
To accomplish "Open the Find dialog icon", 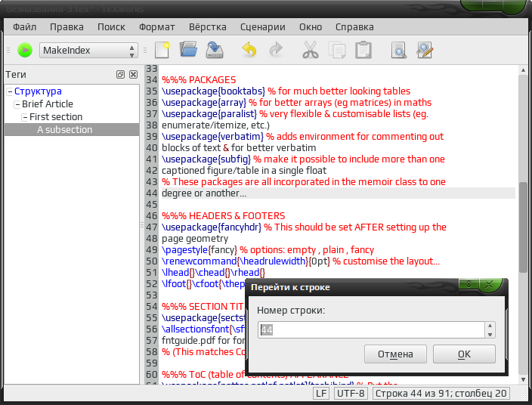I will coord(399,50).
